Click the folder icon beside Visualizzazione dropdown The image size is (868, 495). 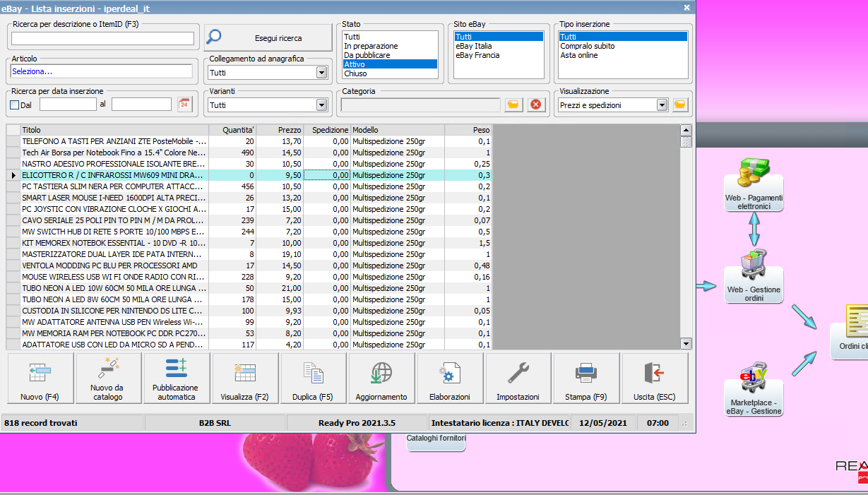[679, 105]
